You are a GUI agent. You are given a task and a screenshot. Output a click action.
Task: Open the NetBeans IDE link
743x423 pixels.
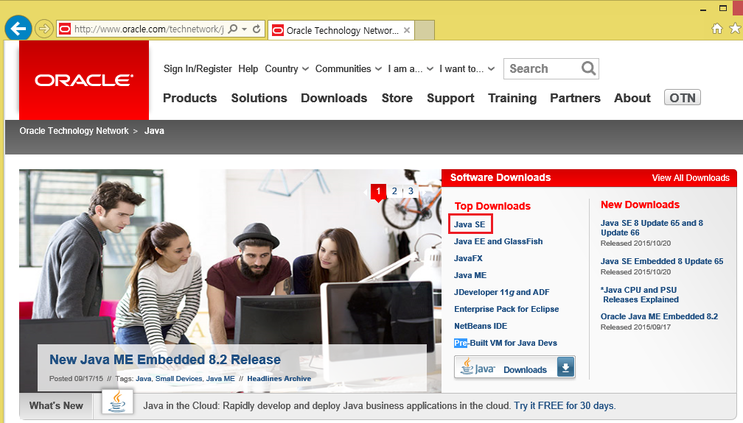pos(480,326)
